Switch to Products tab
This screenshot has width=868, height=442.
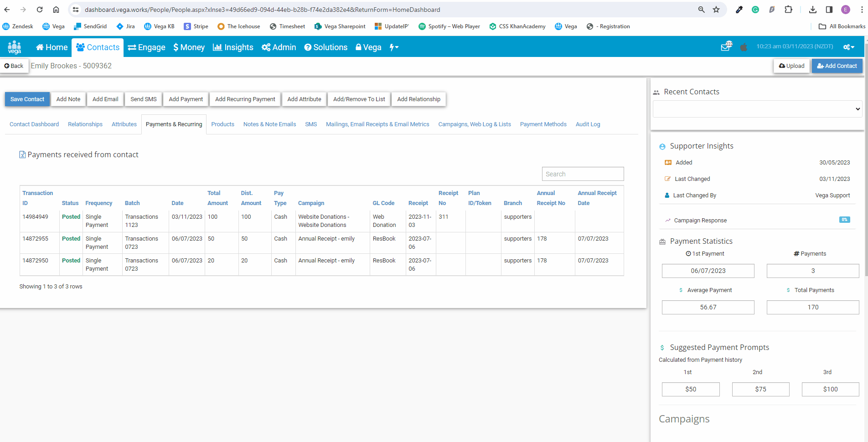[223, 124]
